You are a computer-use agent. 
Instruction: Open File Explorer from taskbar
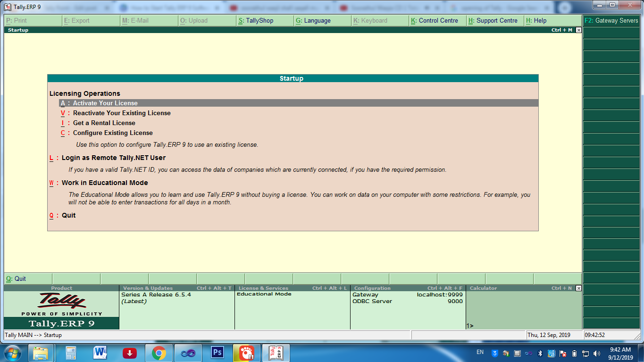[41, 353]
